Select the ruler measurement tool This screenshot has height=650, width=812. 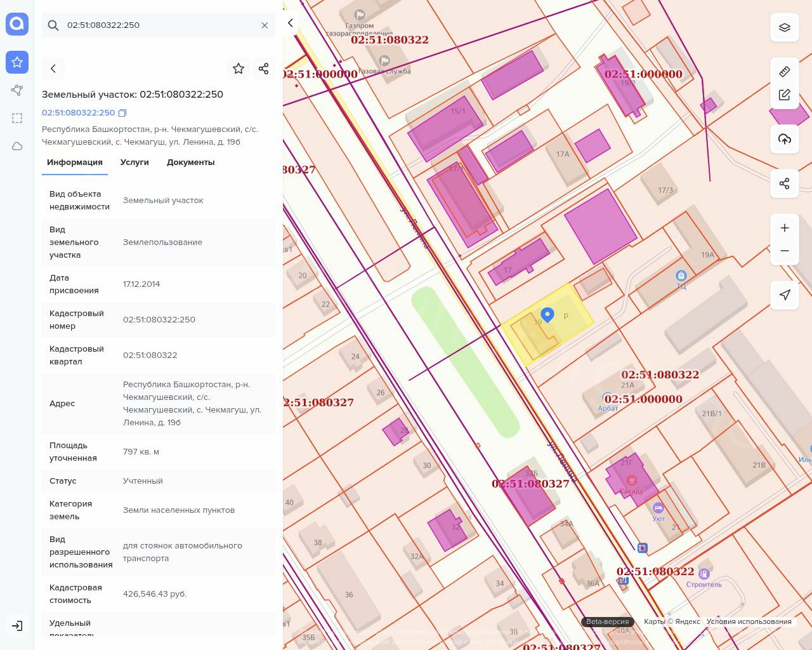[x=785, y=72]
